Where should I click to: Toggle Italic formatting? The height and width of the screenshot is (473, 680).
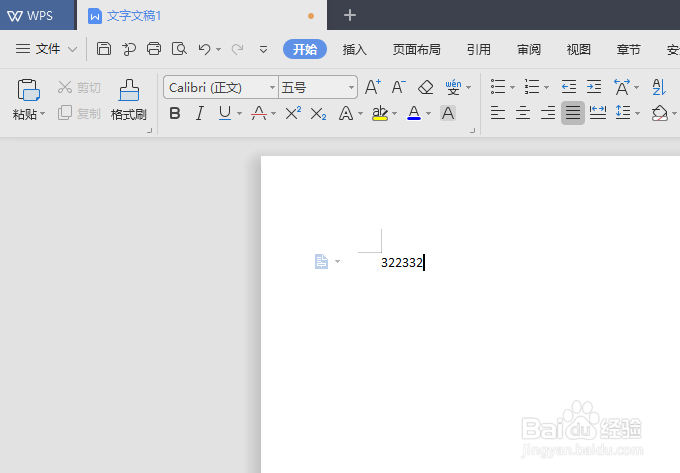pos(199,114)
